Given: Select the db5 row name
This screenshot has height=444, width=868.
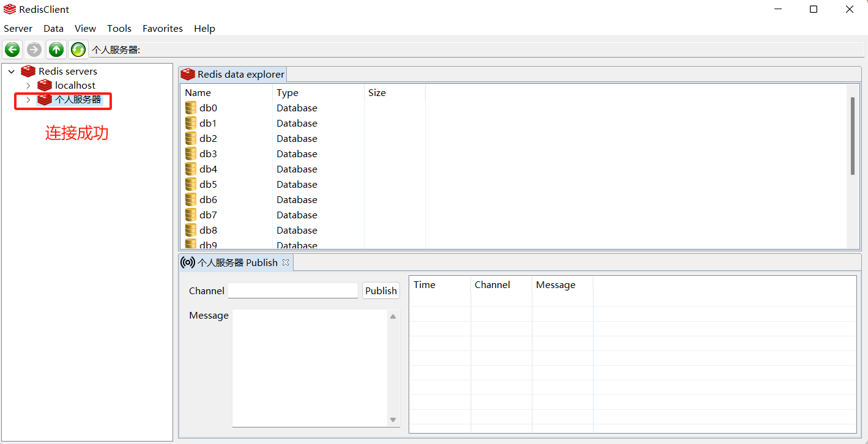Looking at the screenshot, I should click(208, 185).
